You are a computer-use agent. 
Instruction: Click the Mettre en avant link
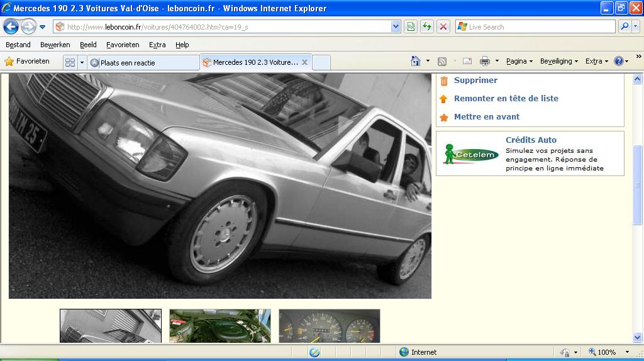(x=487, y=116)
